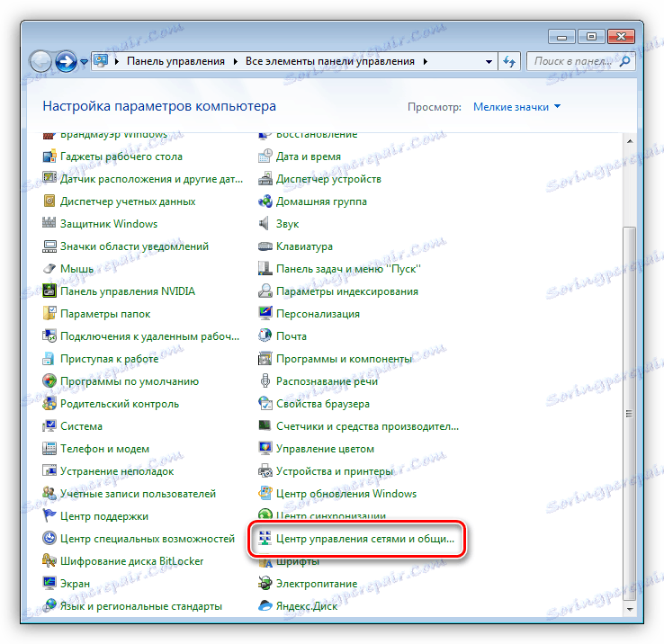Click the address bar Refresh button
Viewport: 664px width, 644px height.
509,62
